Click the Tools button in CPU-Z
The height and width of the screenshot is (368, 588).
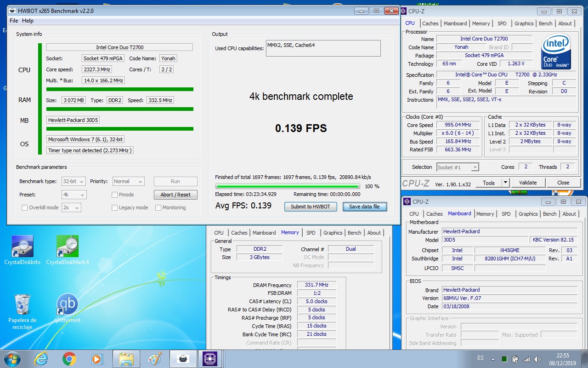(489, 183)
